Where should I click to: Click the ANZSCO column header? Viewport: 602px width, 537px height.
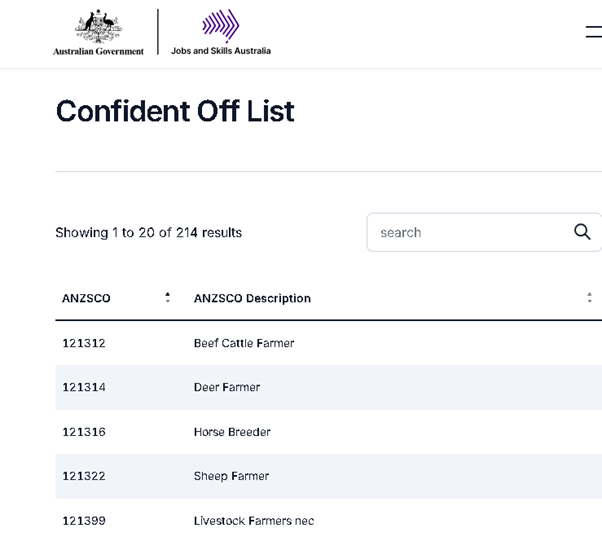point(86,298)
